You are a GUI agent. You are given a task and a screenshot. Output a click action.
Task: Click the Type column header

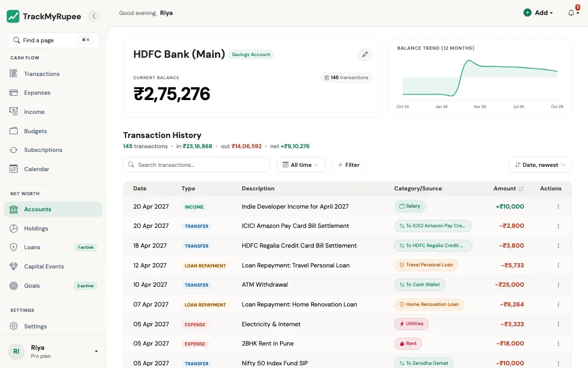pos(188,189)
